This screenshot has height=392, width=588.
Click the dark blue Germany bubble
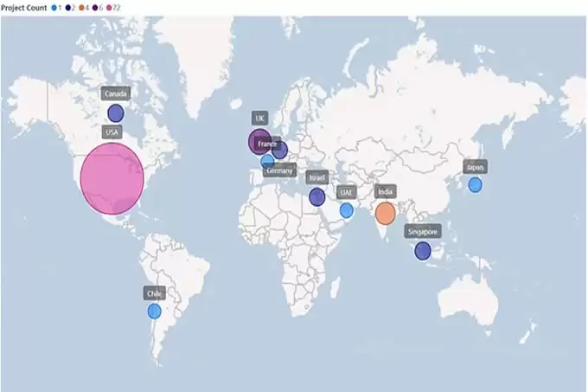280,151
